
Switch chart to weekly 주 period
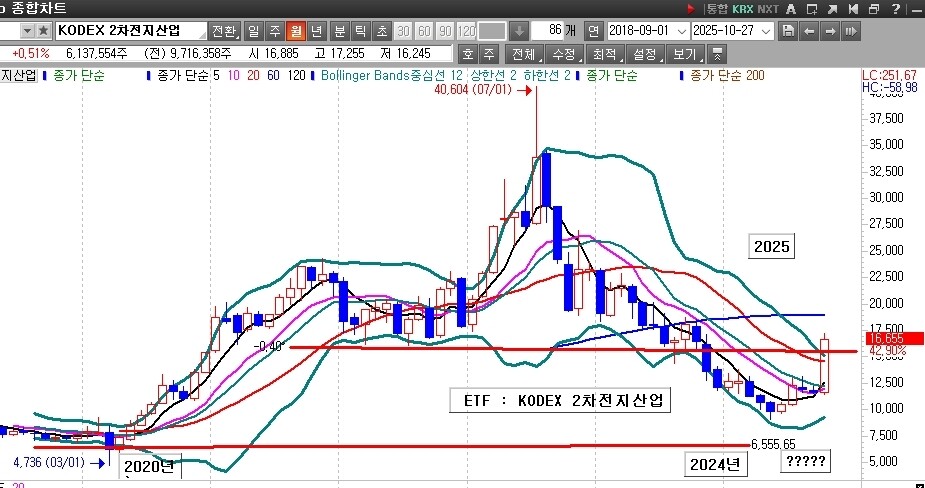pos(274,31)
